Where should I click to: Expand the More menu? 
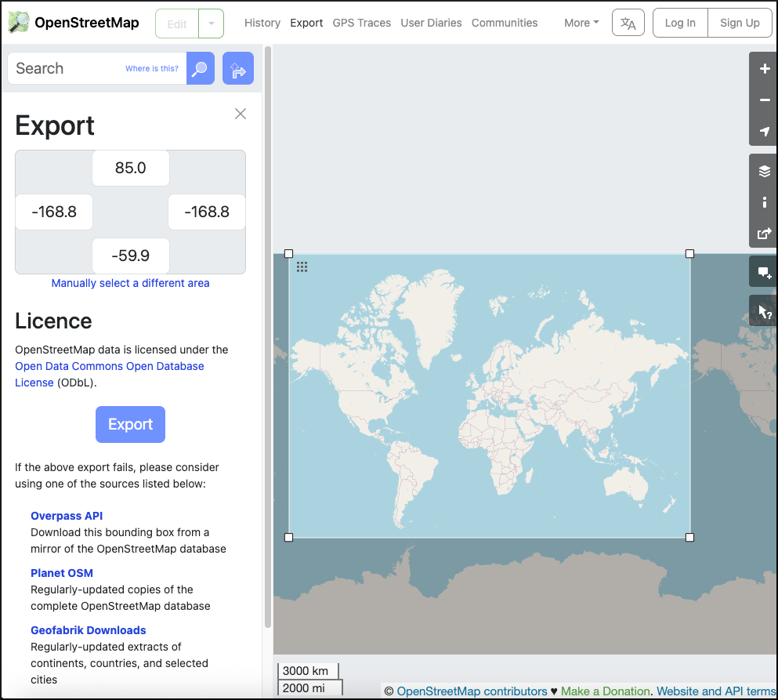pyautogui.click(x=581, y=23)
